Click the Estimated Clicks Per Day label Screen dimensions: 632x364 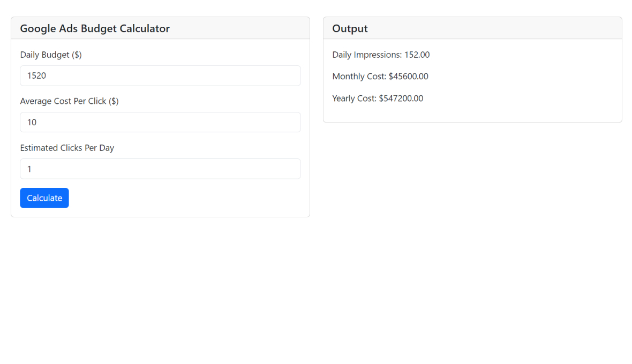tap(67, 148)
